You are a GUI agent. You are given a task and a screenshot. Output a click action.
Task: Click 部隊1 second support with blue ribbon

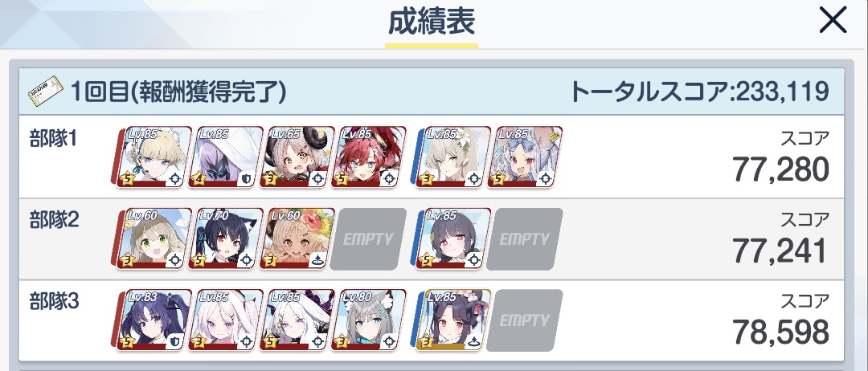click(x=524, y=157)
